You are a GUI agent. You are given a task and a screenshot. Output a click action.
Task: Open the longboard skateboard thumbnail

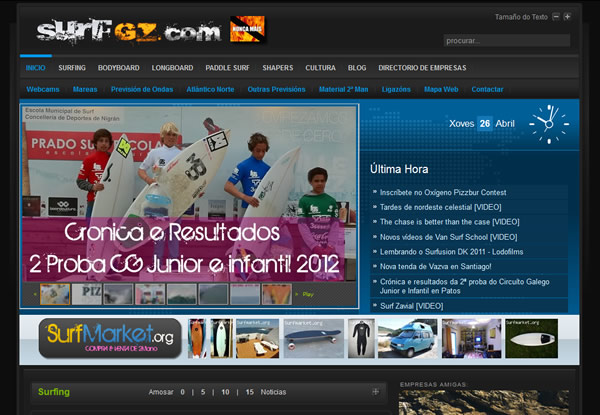click(313, 339)
